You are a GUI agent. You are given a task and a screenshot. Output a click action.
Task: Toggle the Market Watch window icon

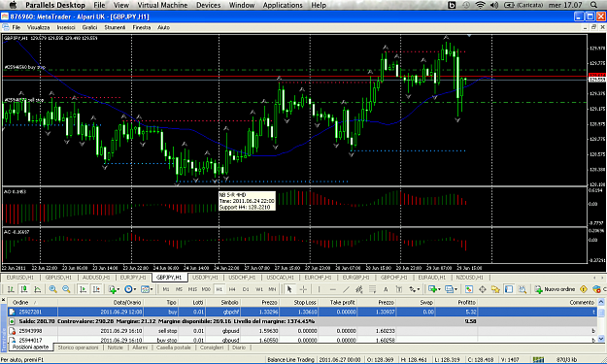point(469,289)
